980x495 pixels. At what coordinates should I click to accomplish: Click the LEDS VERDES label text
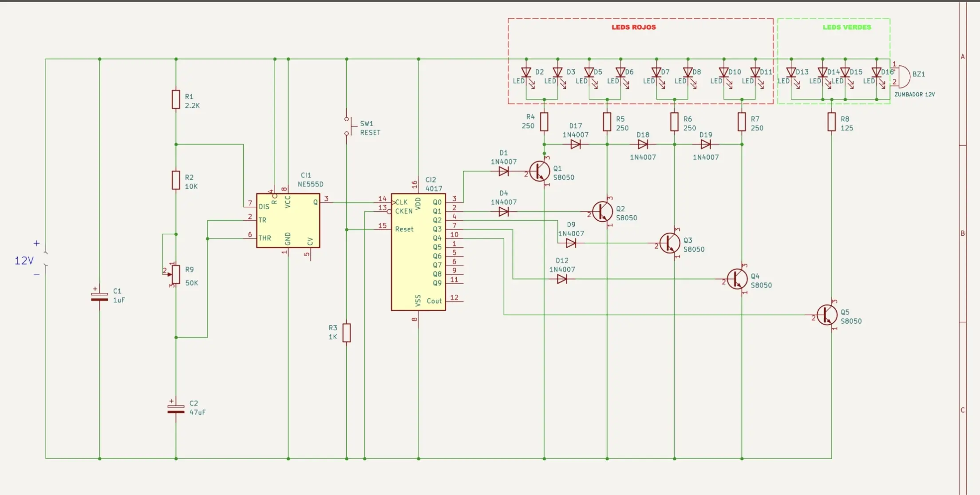(846, 27)
